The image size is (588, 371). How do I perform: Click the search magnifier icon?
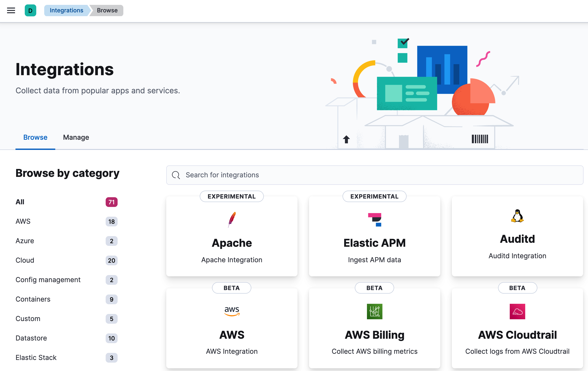pyautogui.click(x=176, y=174)
